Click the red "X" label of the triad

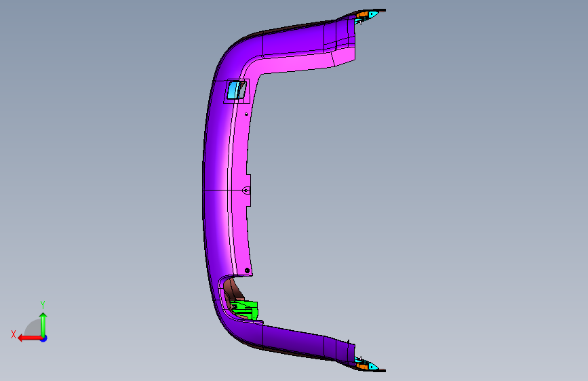coord(14,334)
